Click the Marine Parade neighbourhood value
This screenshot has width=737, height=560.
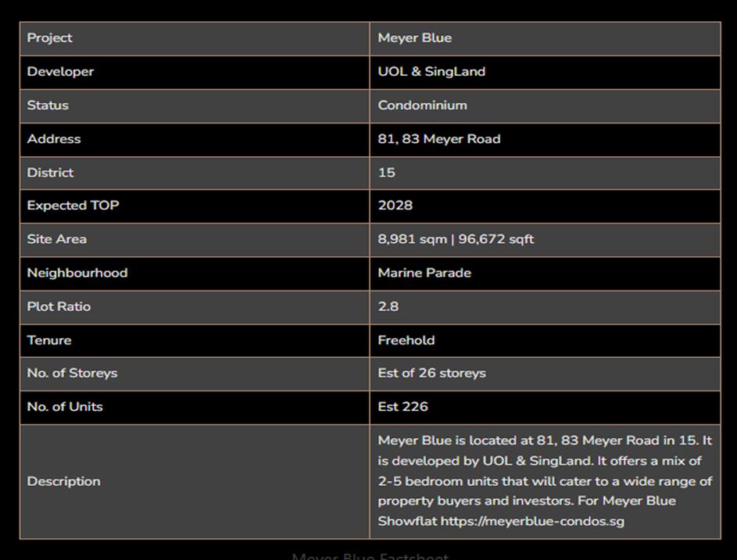(424, 273)
